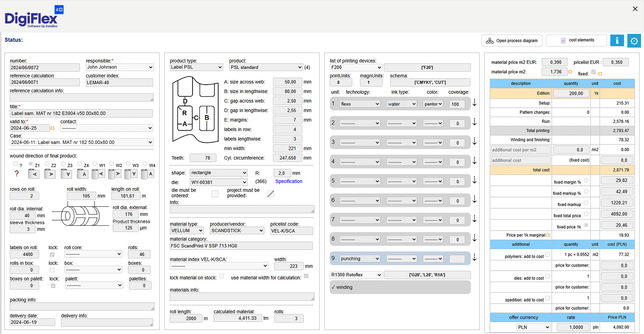This screenshot has width=644, height=334.
Task: Open producer/vendor dropdown SCANDSTICK
Action: [x=237, y=230]
